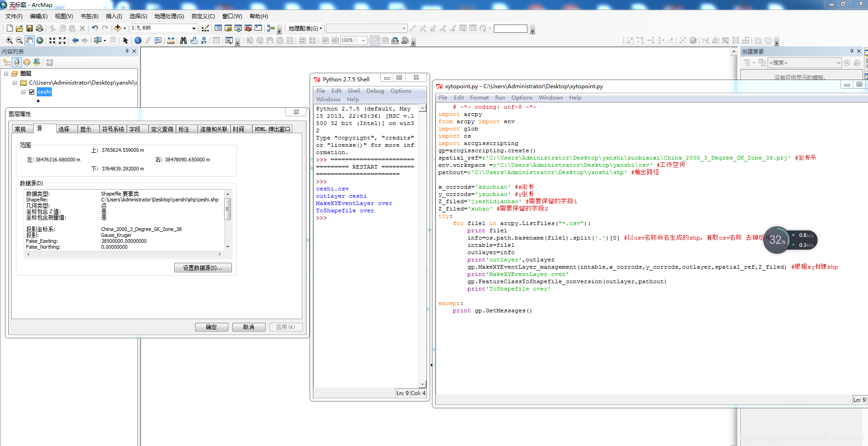This screenshot has width=868, height=446.
Task: Collapse the ceshi layer legend
Action: click(x=23, y=92)
